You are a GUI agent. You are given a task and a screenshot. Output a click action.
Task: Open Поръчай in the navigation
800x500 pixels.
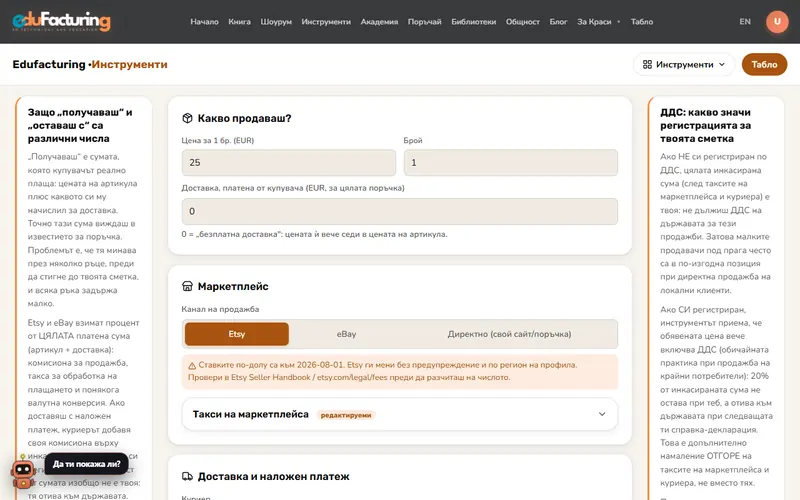click(x=424, y=21)
